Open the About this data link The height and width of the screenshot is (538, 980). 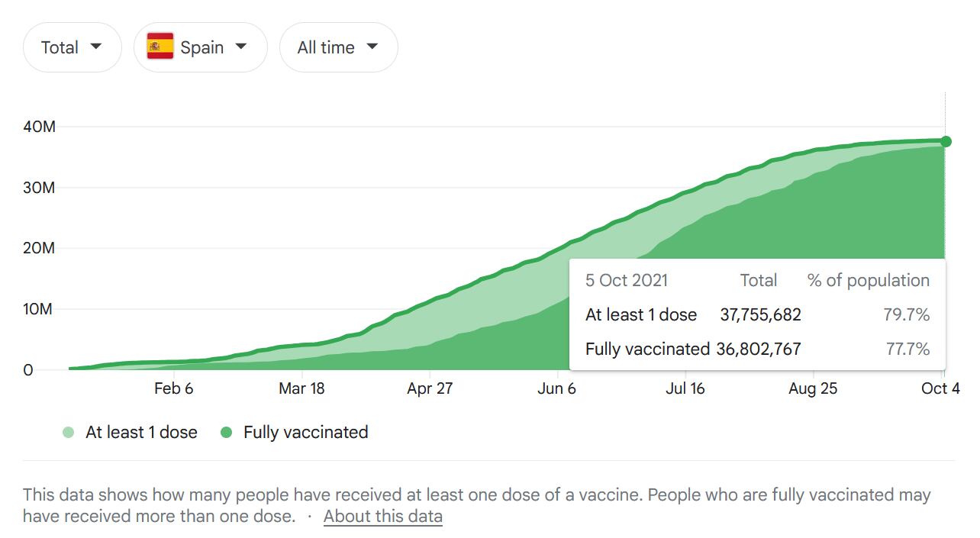pos(382,516)
